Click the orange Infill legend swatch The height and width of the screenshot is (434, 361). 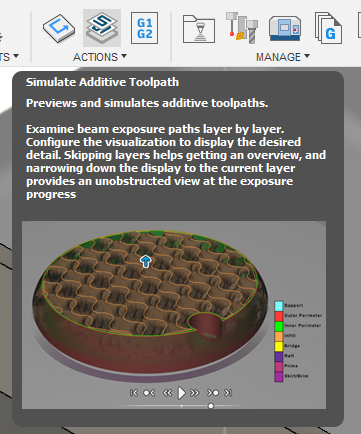pyautogui.click(x=279, y=336)
